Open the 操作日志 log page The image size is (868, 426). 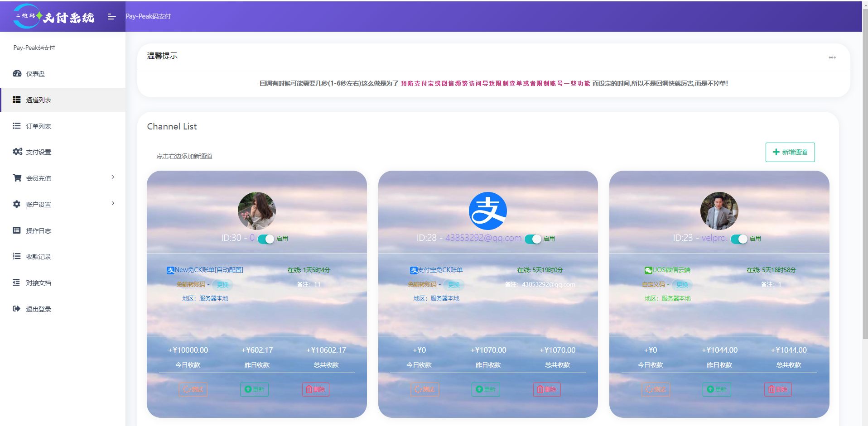pos(39,230)
